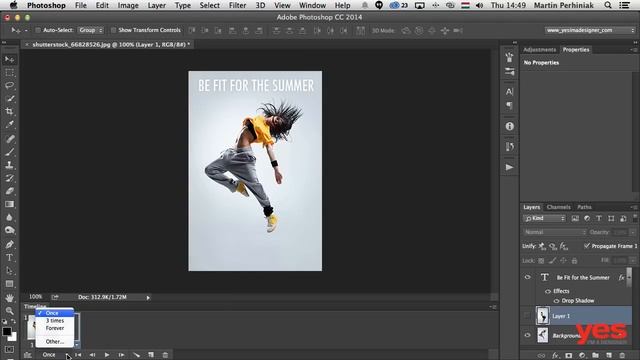Image resolution: width=640 pixels, height=360 pixels.
Task: Open the Opacity slider dropdown
Action: [x=633, y=232]
